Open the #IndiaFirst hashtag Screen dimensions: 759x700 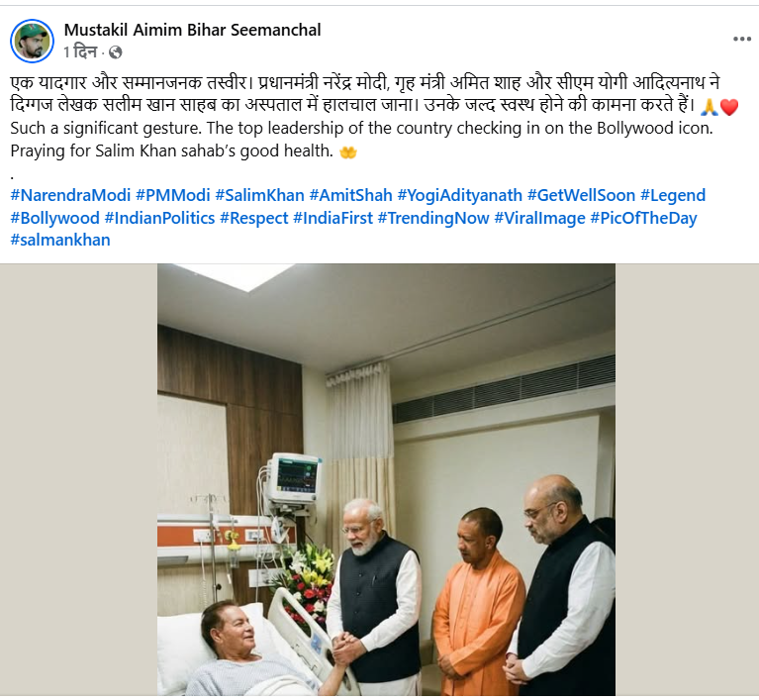(x=333, y=218)
